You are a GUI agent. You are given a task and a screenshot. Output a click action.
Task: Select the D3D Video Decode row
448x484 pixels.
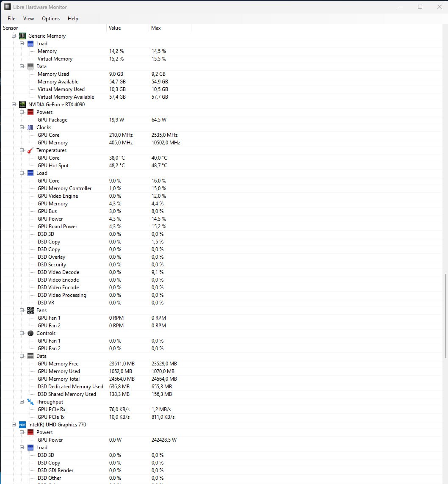coord(221,272)
